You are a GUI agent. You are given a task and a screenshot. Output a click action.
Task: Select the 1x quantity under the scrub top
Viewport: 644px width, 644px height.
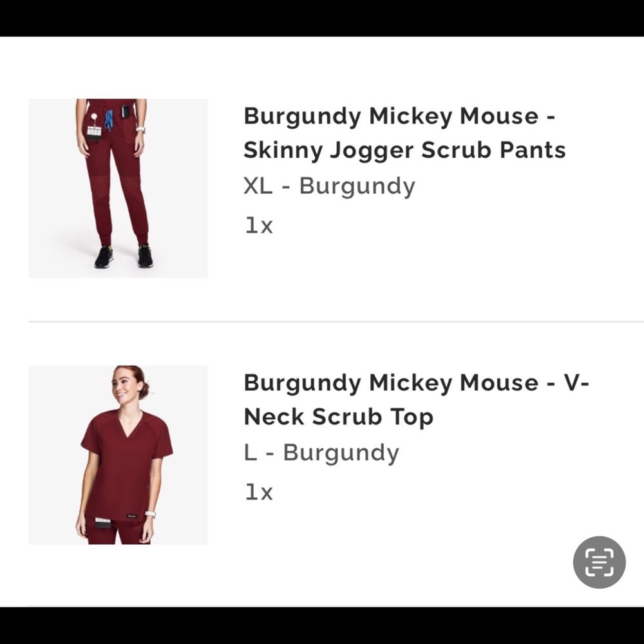258,491
